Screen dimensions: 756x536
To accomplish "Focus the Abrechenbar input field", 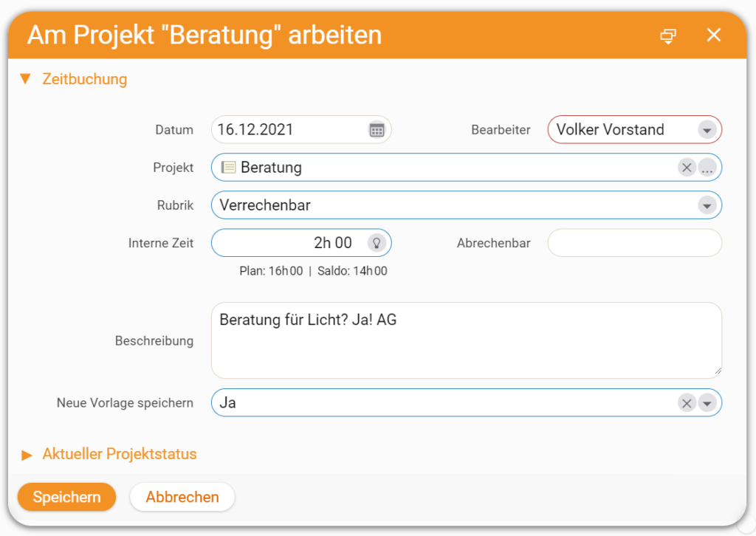I will click(634, 243).
